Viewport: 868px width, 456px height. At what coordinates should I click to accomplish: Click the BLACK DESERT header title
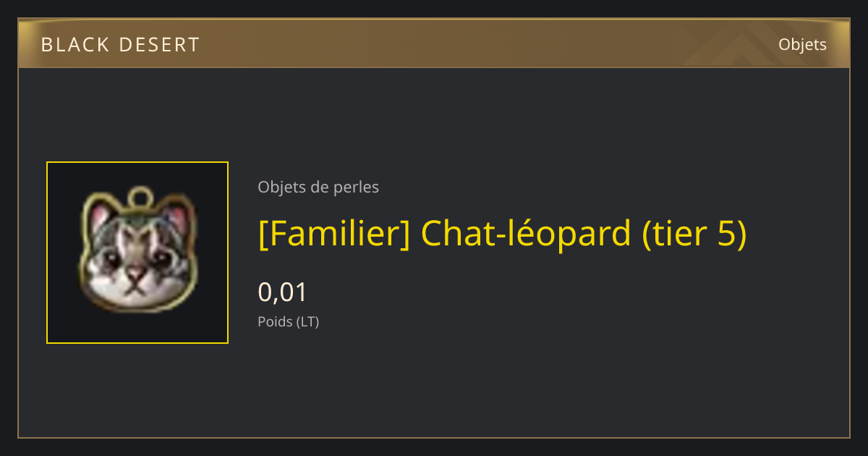point(120,45)
